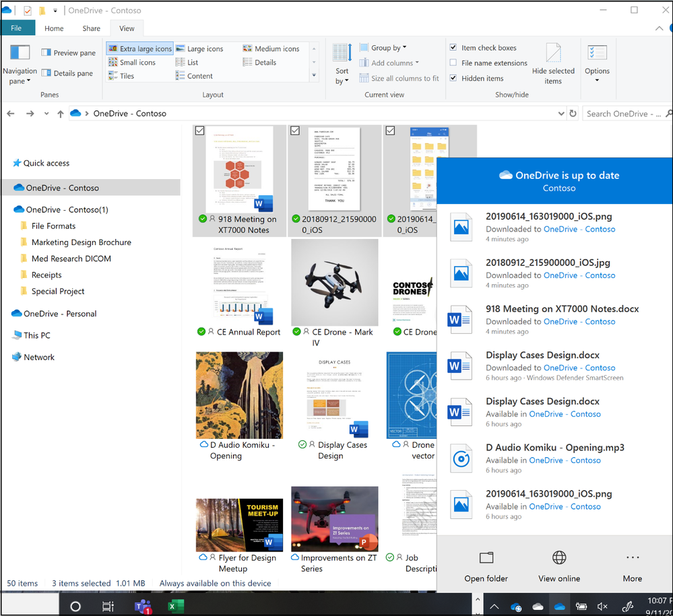This screenshot has width=673, height=616.
Task: Click OneDrive - Contoso link under Display Cases Design.docx
Action: [x=579, y=368]
